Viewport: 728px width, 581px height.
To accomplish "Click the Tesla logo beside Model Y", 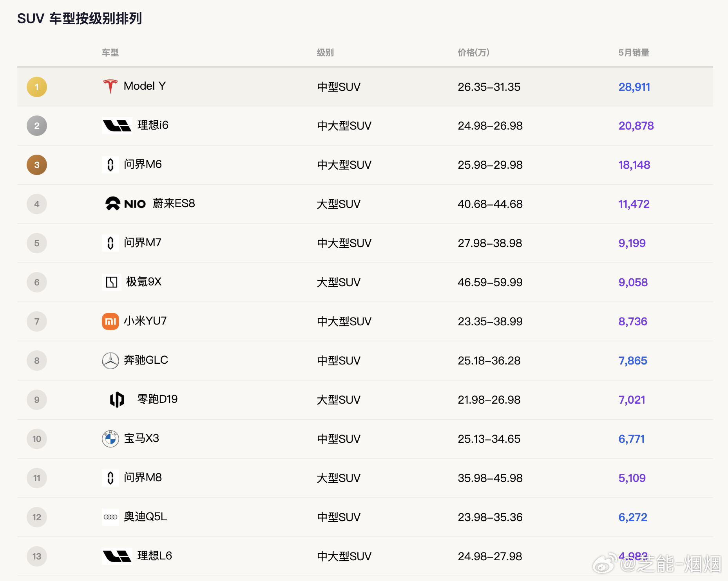I will click(110, 87).
